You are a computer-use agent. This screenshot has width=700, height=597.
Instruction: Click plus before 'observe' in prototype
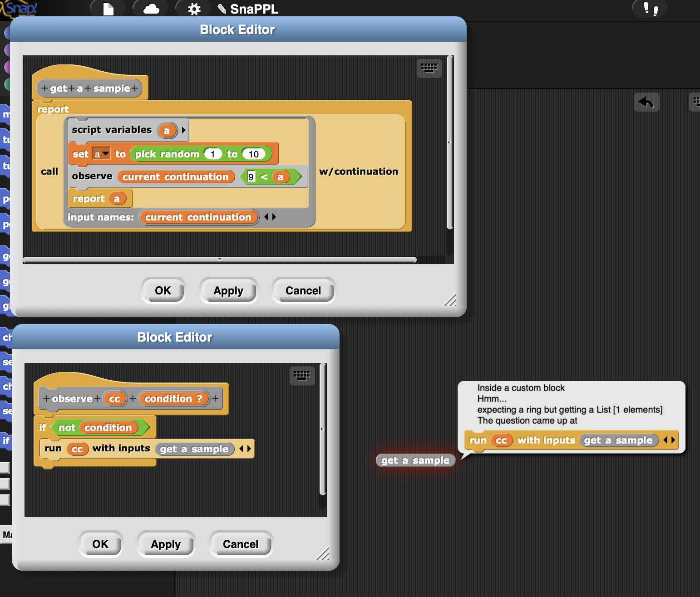point(46,399)
